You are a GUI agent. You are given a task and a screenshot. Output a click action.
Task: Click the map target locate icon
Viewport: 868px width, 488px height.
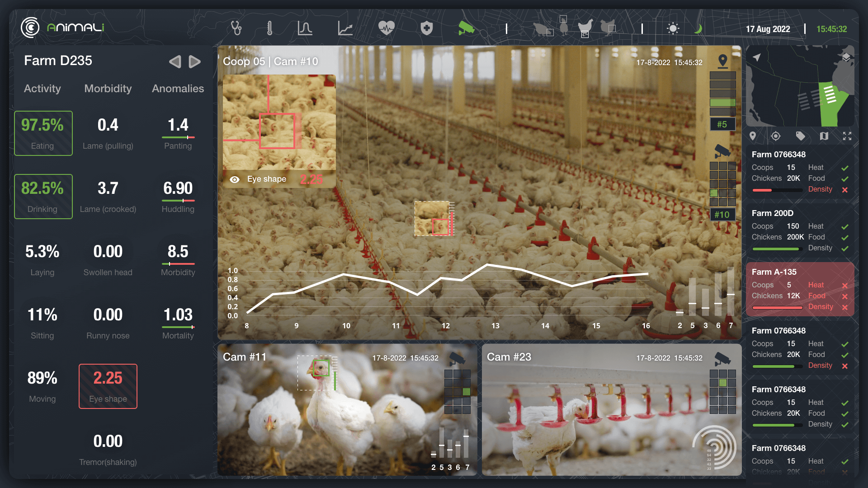776,136
